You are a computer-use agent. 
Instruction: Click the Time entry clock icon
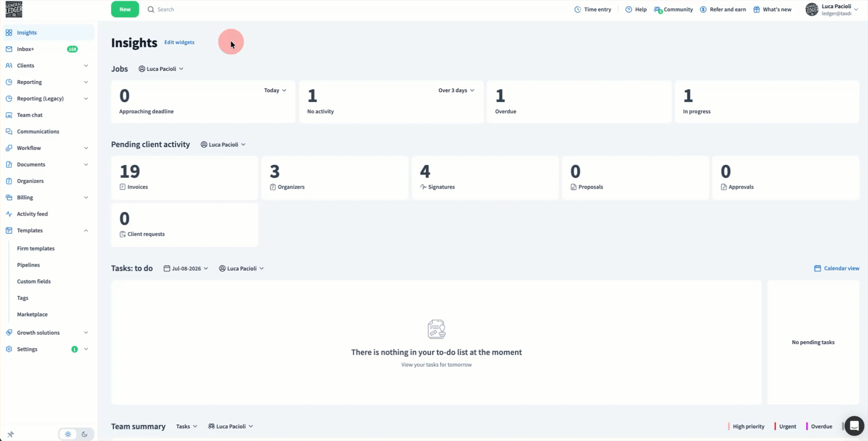click(x=578, y=9)
